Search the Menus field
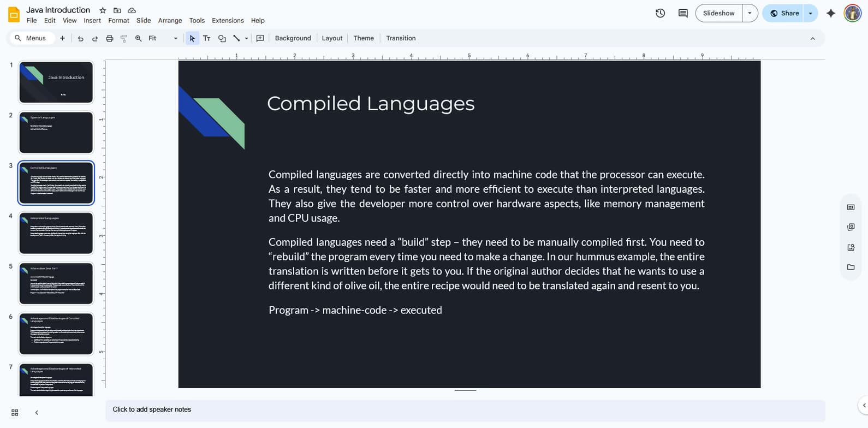 coord(33,38)
